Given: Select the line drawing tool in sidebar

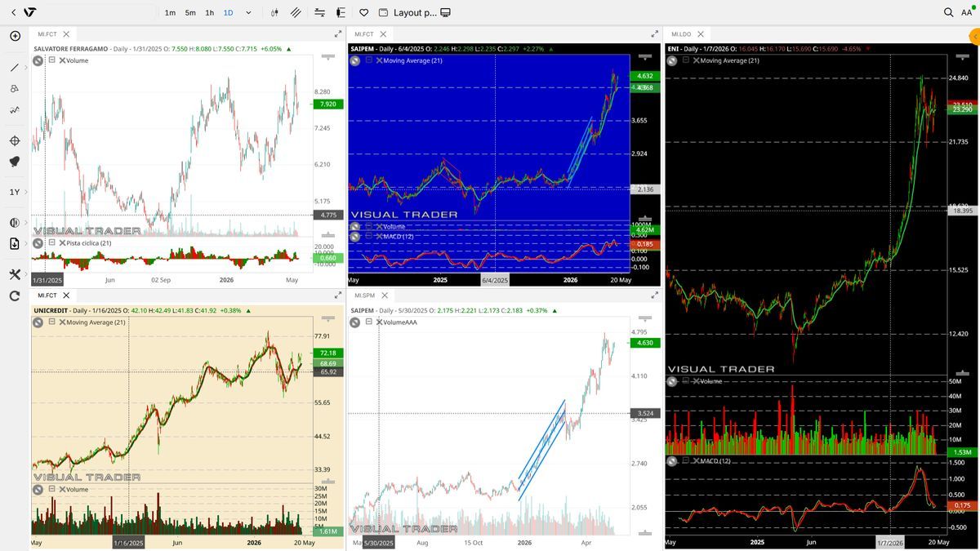Looking at the screenshot, I should click(x=15, y=67).
